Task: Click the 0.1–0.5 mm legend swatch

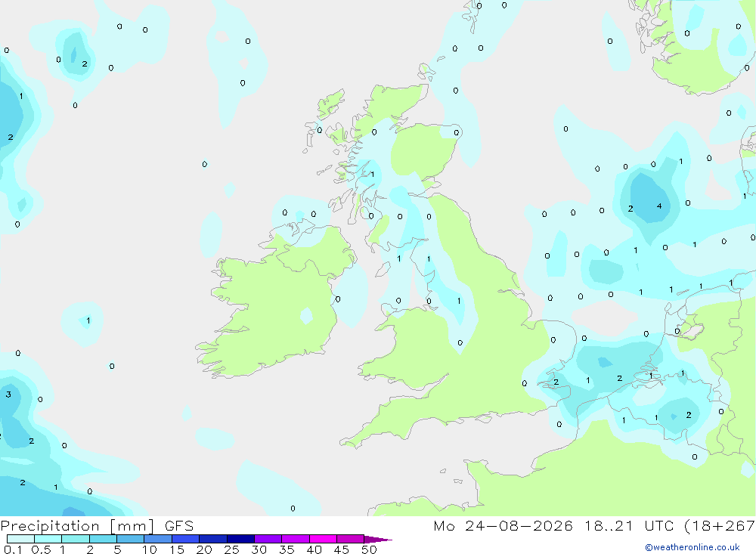Action: (20, 539)
